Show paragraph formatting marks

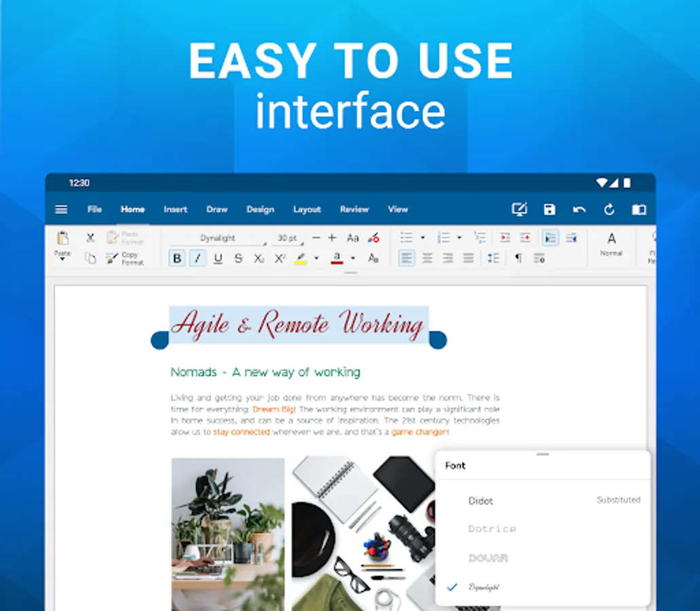518,259
